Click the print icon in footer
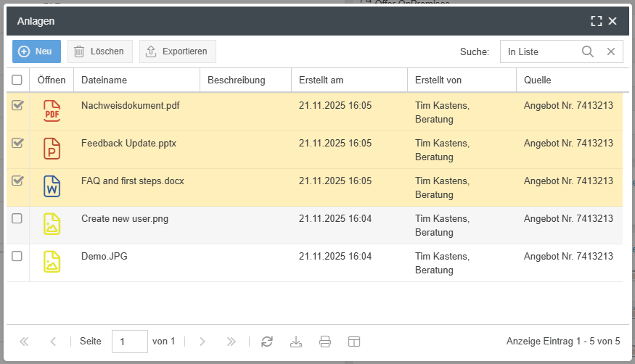This screenshot has height=364, width=635. click(325, 342)
